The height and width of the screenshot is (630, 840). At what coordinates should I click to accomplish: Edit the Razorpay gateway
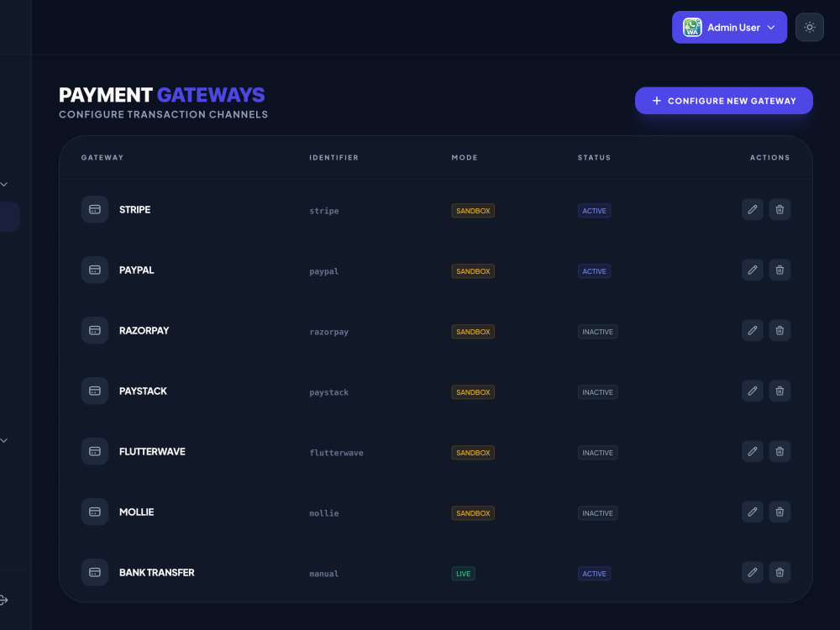[x=752, y=330]
